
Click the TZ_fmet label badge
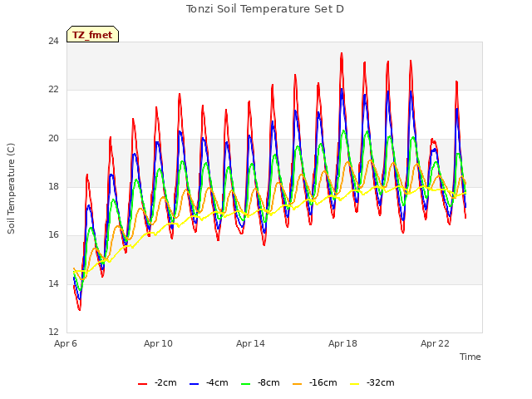92,34
